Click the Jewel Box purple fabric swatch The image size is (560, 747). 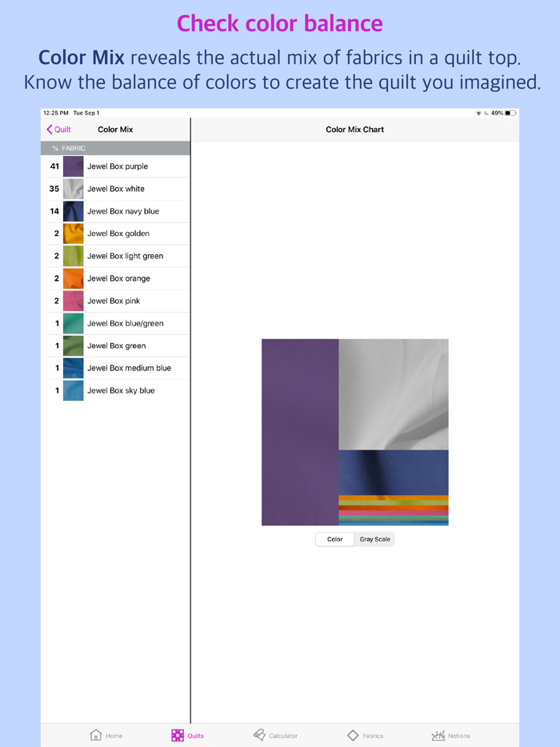[x=74, y=166]
